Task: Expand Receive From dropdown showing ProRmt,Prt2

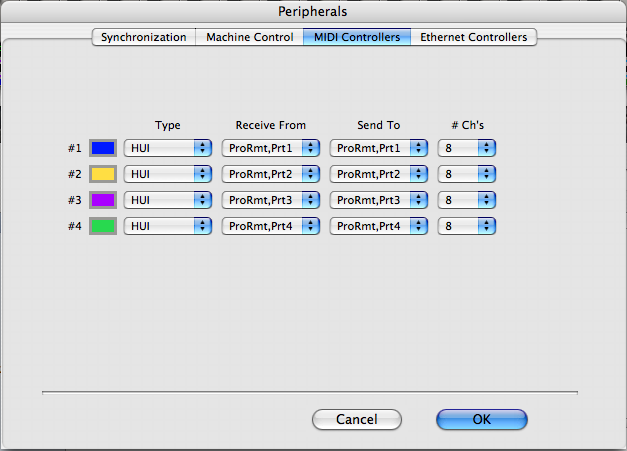Action: [271, 174]
